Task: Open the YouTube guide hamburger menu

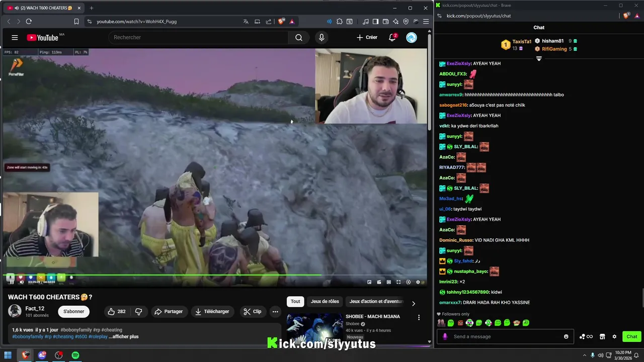Action: [15, 38]
